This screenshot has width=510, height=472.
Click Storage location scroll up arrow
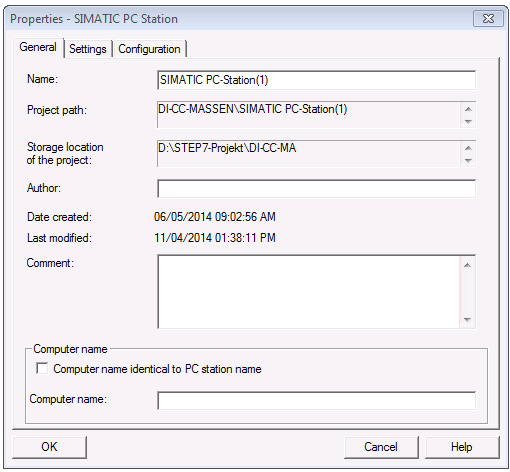pyautogui.click(x=468, y=148)
